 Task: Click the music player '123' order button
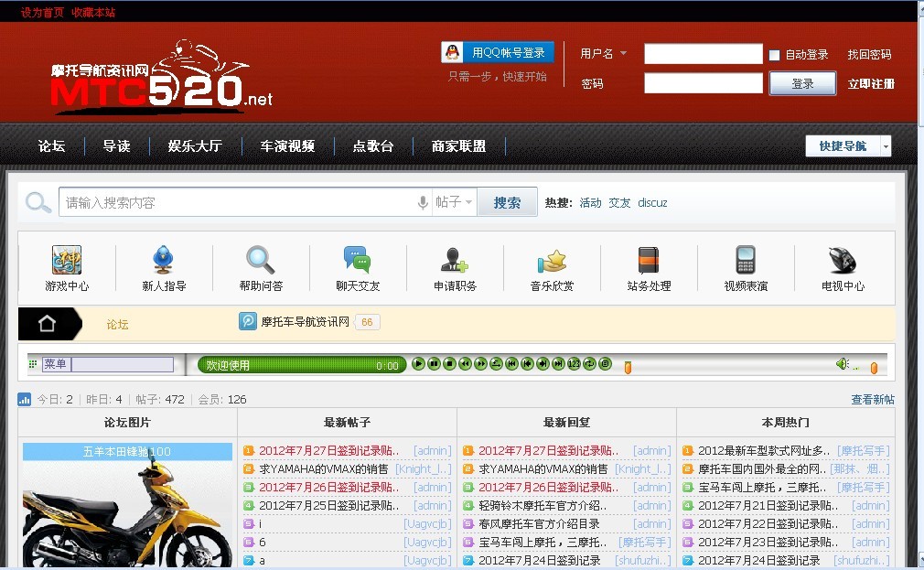pyautogui.click(x=574, y=364)
